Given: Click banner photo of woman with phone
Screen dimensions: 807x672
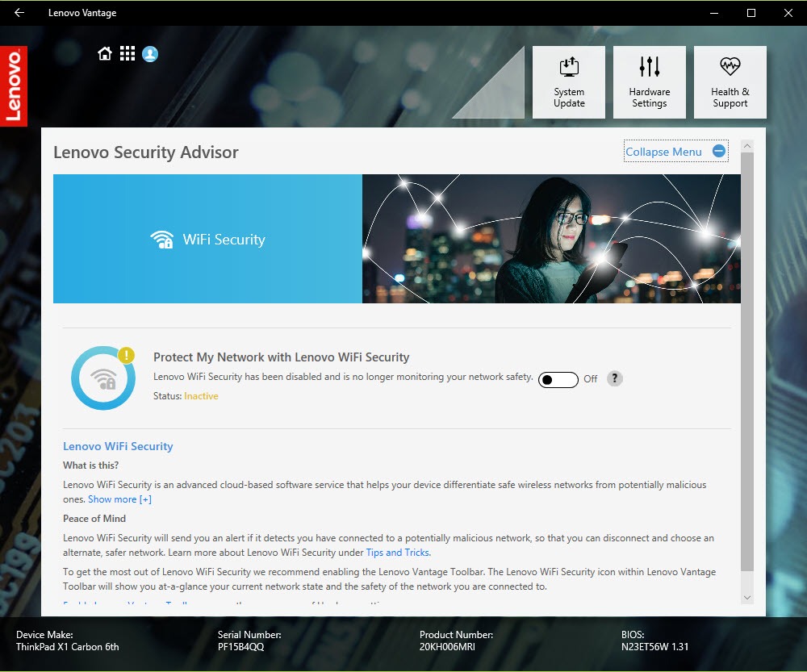Looking at the screenshot, I should click(551, 239).
